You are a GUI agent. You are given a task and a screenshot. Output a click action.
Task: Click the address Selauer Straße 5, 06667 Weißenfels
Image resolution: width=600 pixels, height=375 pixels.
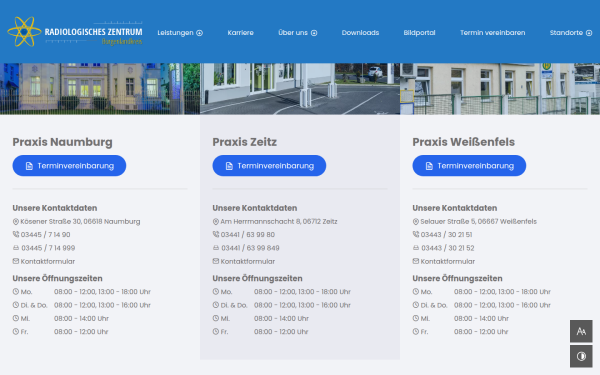479,222
